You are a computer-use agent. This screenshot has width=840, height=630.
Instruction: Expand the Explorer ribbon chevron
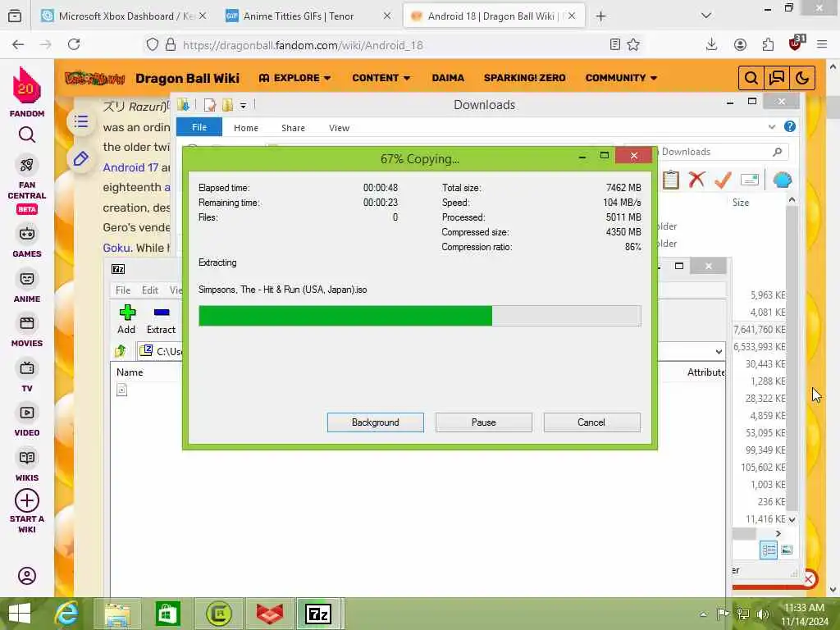771,127
